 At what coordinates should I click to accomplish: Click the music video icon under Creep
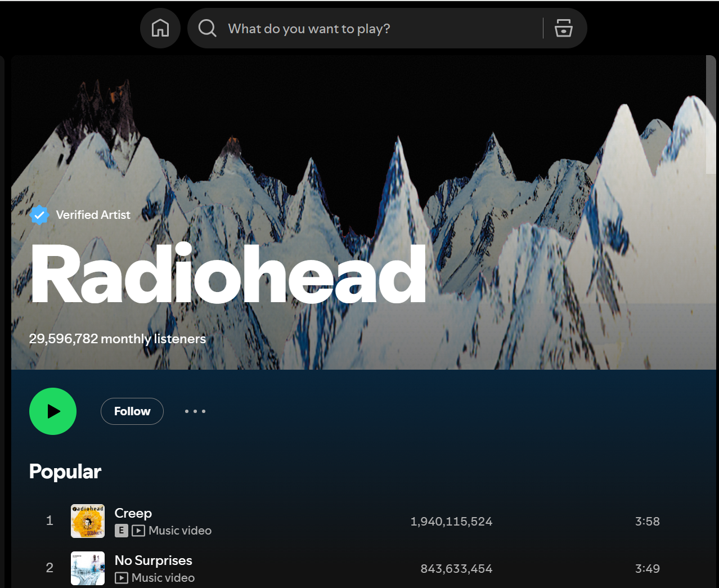point(138,531)
